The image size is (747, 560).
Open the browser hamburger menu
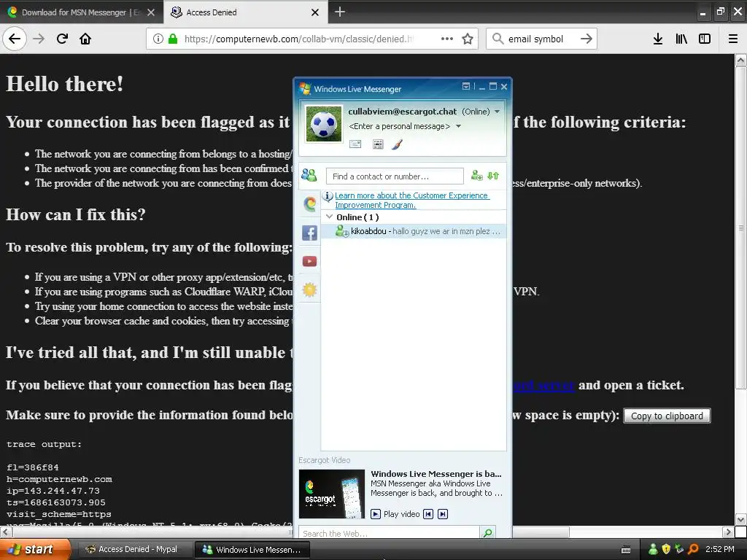[732, 39]
